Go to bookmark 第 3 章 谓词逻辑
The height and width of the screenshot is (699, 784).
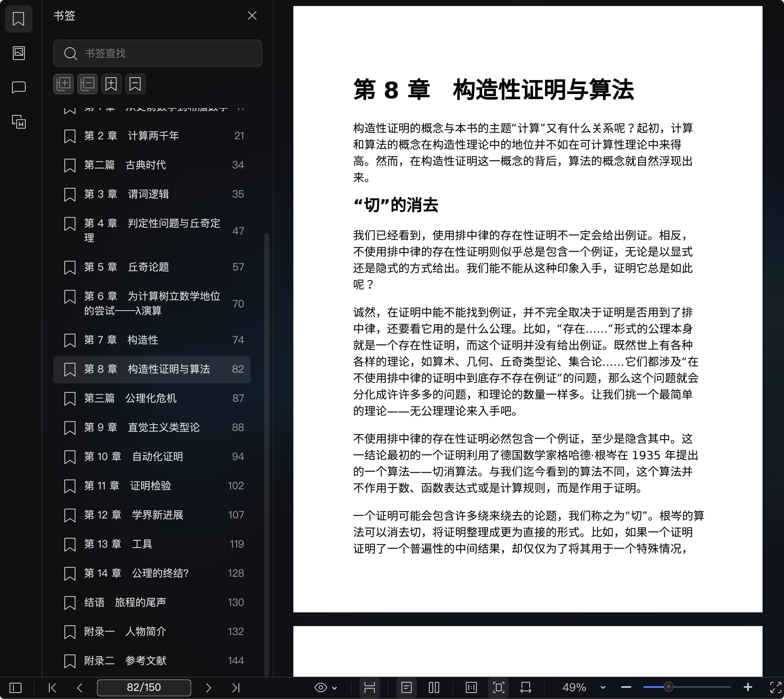tap(152, 194)
